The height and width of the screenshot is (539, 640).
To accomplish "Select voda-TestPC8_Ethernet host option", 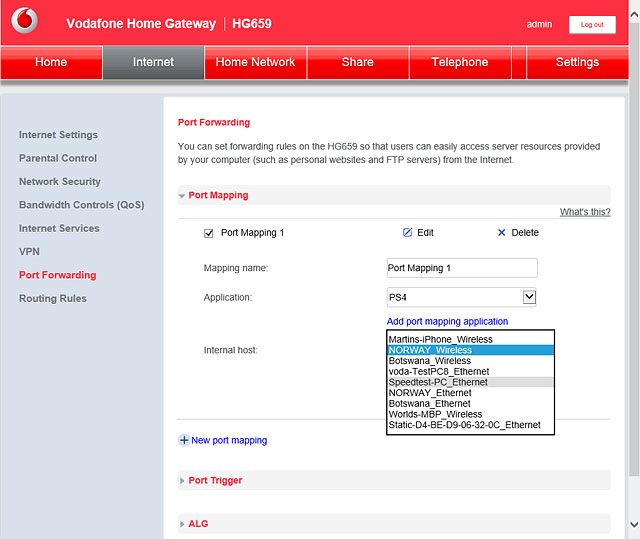I will pyautogui.click(x=470, y=371).
